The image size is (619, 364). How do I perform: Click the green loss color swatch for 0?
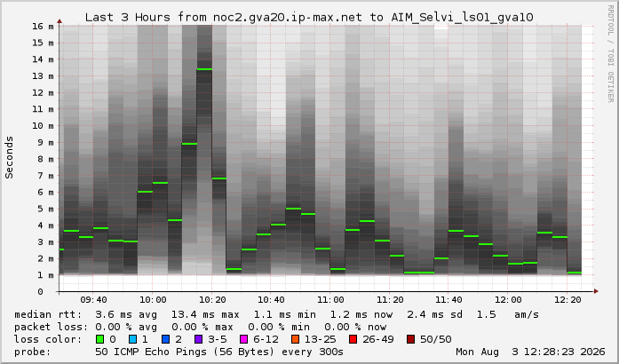[x=100, y=339]
